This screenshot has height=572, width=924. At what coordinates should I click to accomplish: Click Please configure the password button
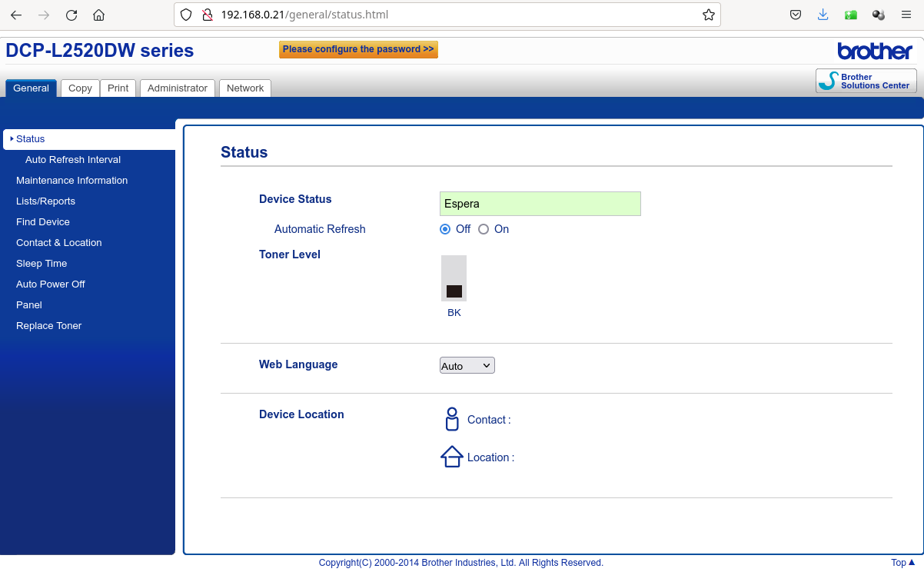tap(358, 49)
